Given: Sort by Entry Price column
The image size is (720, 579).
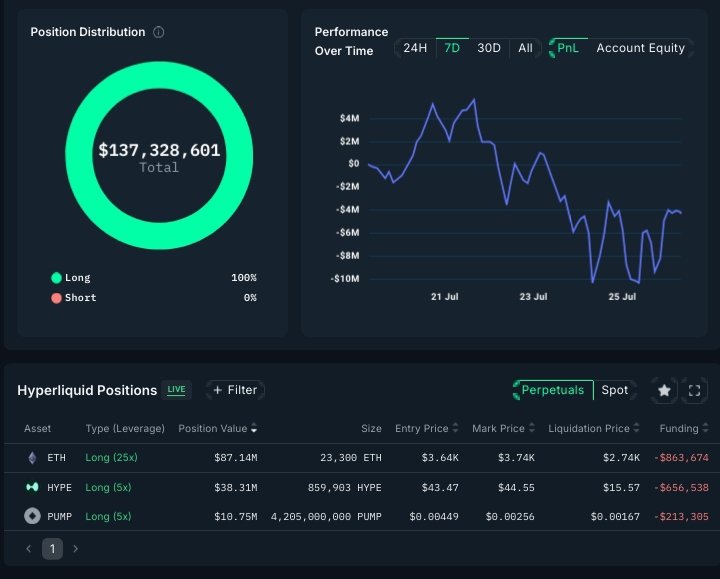Looking at the screenshot, I should click(427, 429).
